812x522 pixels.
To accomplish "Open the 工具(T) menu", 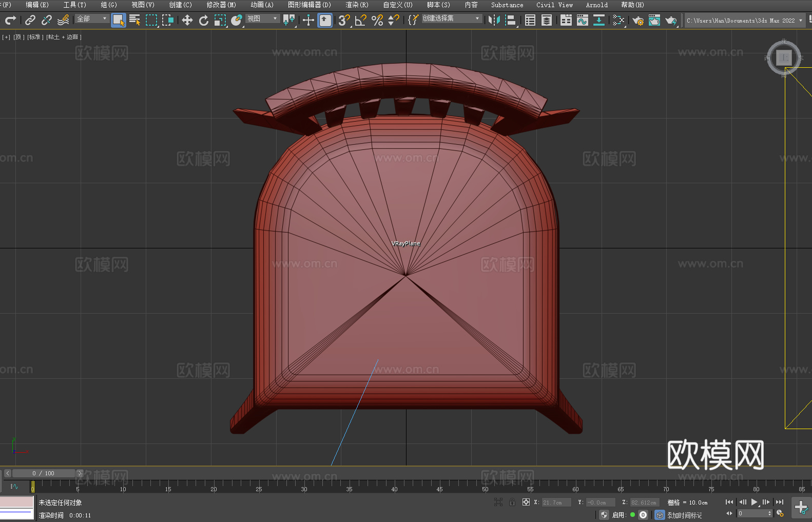I will point(74,5).
